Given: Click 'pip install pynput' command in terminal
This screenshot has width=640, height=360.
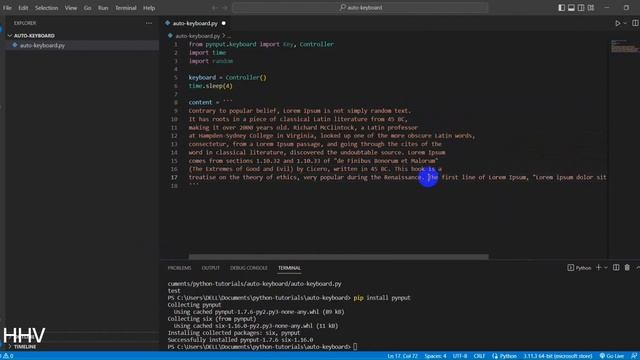Looking at the screenshot, I should [x=382, y=298].
